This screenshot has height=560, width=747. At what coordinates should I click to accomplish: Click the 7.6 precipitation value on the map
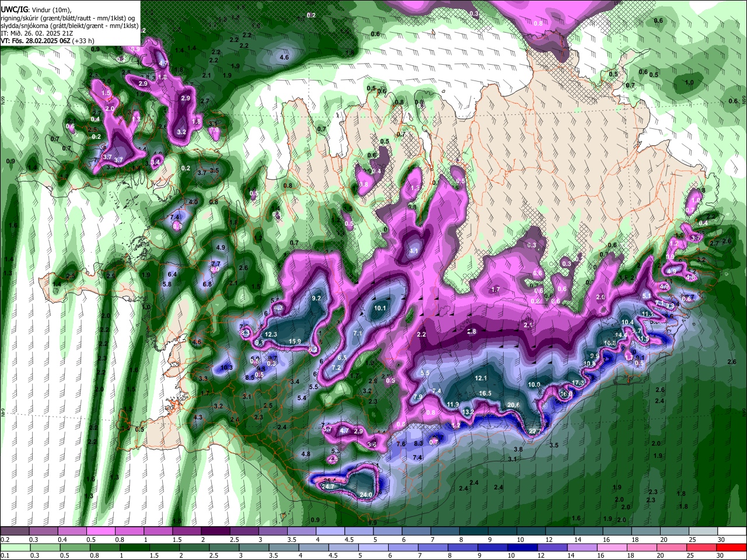point(401,444)
